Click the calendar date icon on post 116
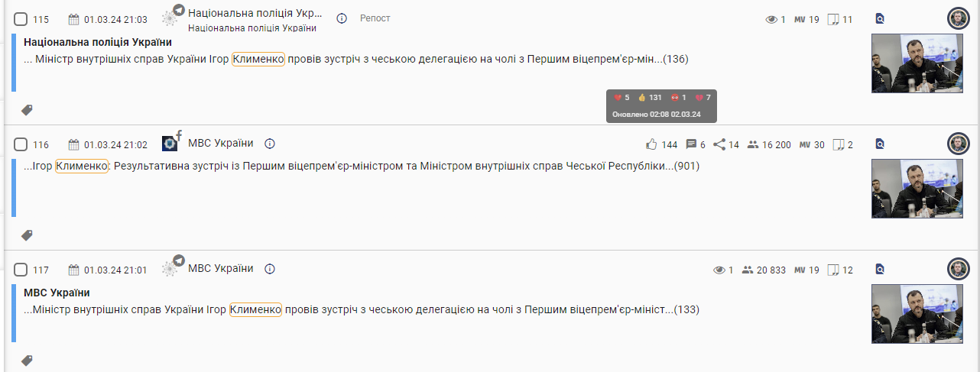The height and width of the screenshot is (372, 980). click(74, 144)
